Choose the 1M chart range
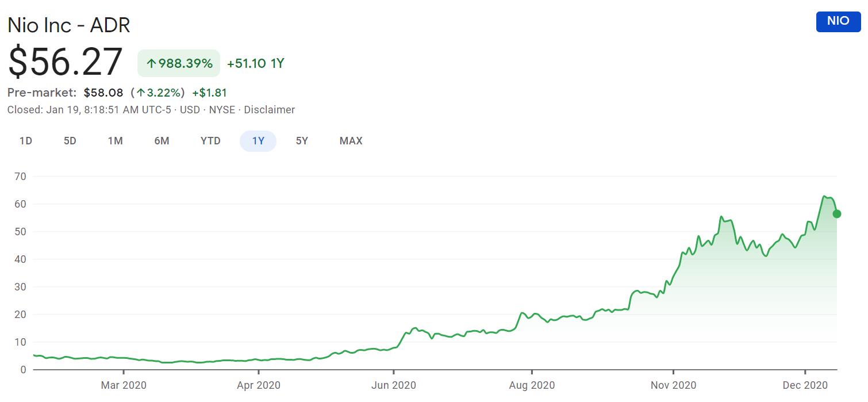The image size is (868, 402). coord(115,141)
